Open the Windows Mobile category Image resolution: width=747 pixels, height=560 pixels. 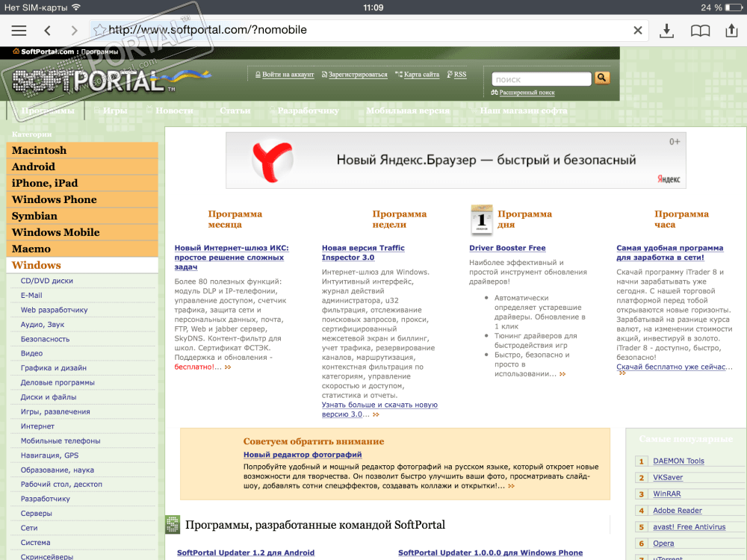click(x=82, y=232)
